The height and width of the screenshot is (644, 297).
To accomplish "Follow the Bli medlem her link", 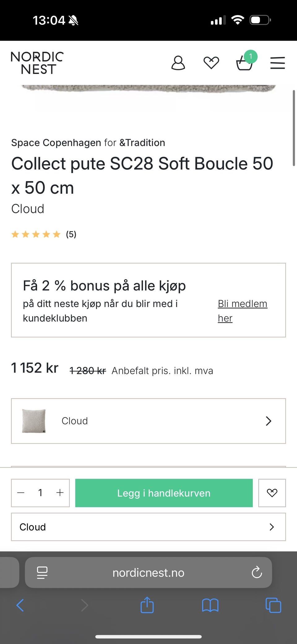I will tap(242, 311).
